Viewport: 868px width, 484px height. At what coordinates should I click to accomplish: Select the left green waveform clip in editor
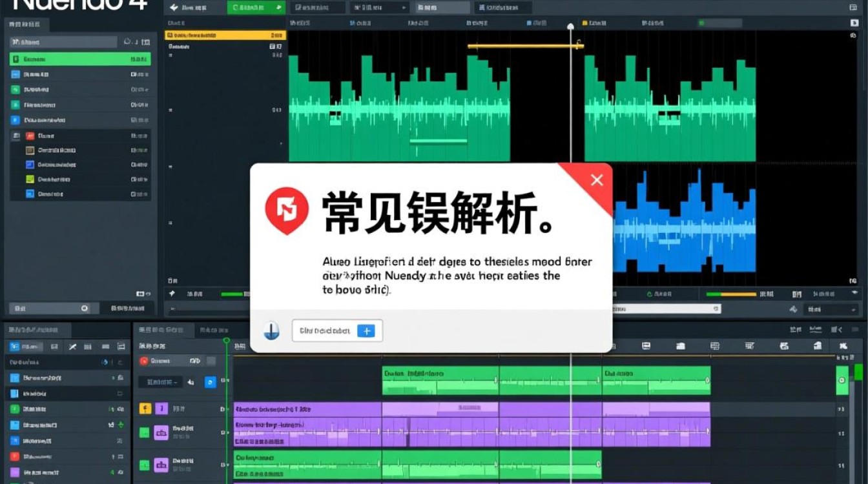coord(399,108)
